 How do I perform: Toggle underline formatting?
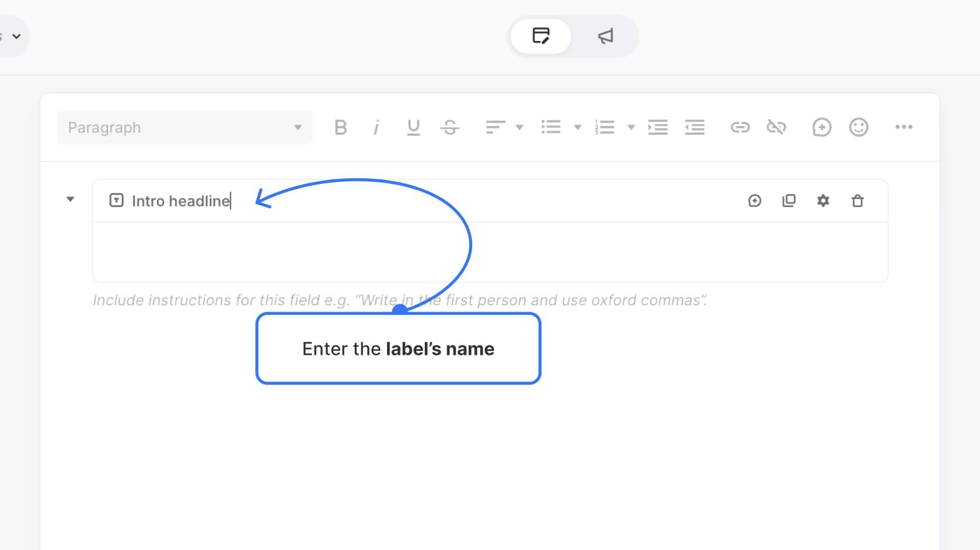[413, 128]
